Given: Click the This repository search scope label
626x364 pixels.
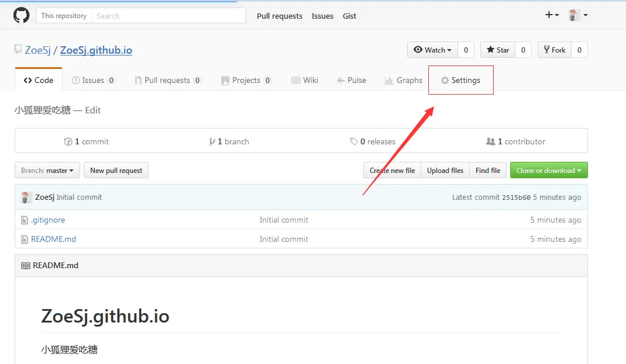Looking at the screenshot, I should [x=64, y=16].
